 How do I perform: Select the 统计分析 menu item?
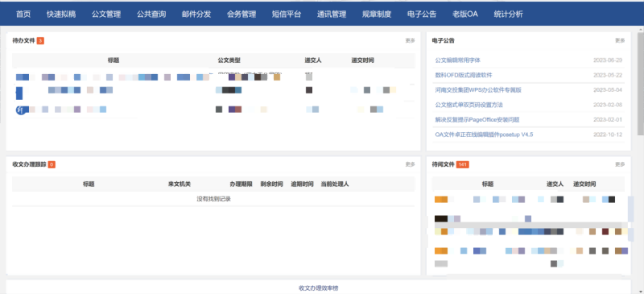coord(509,14)
